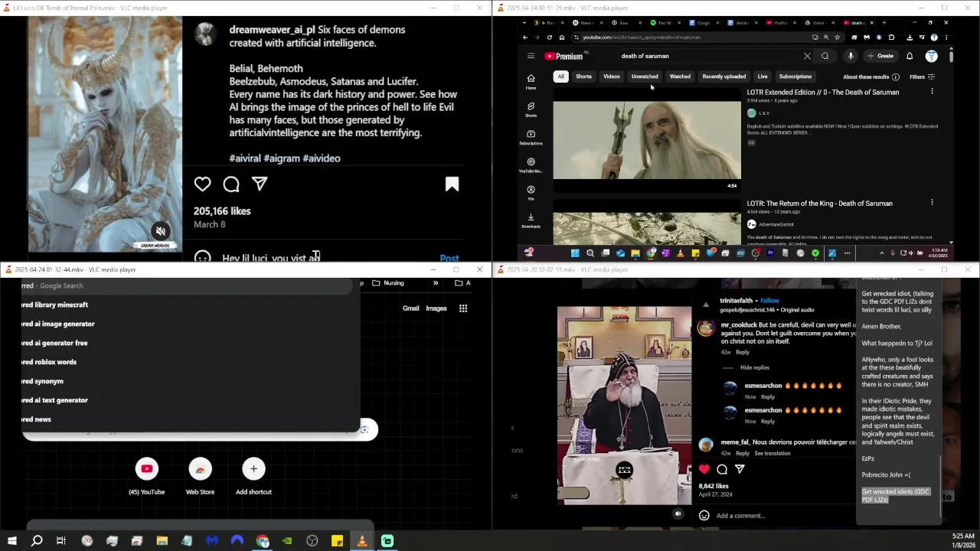Bookmark the page with the star icon

837,37
